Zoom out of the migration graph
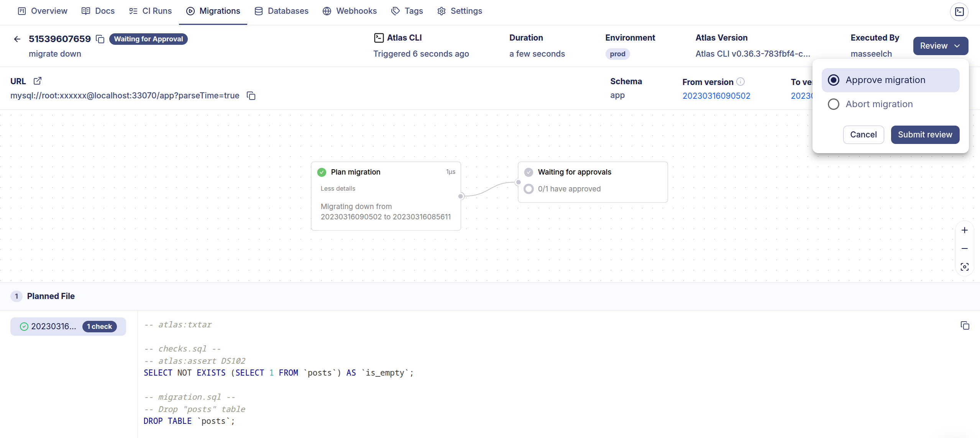 point(964,248)
